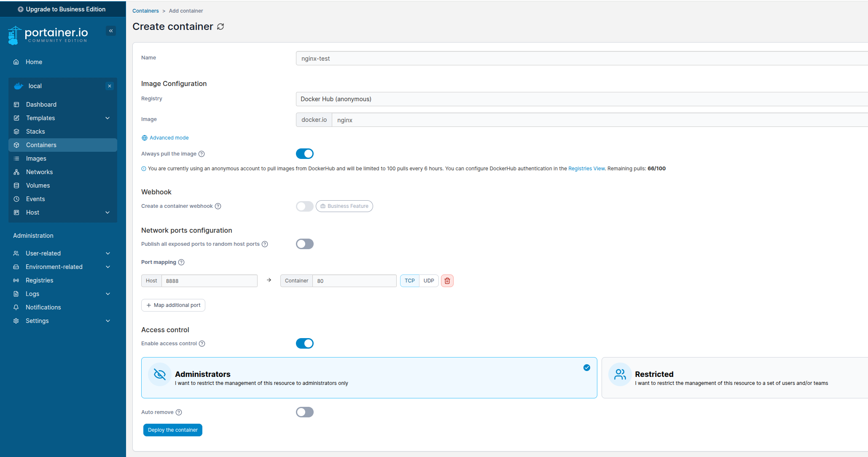
Task: Open the Stacks section
Action: coord(36,131)
